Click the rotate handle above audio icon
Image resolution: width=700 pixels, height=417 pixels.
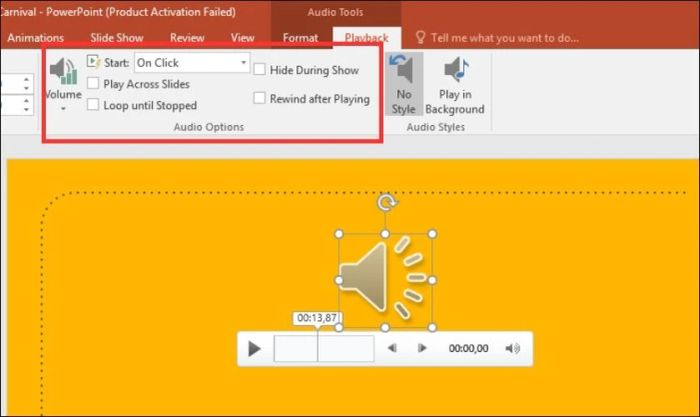[385, 204]
